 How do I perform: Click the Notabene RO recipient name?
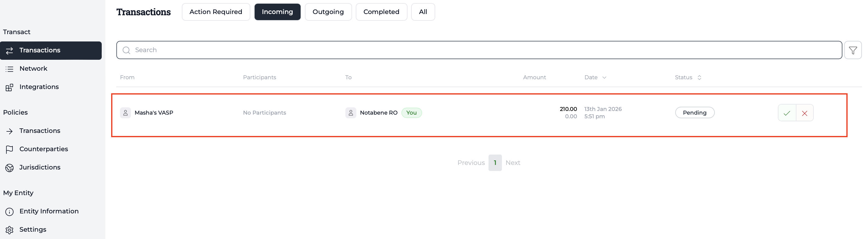(x=378, y=112)
